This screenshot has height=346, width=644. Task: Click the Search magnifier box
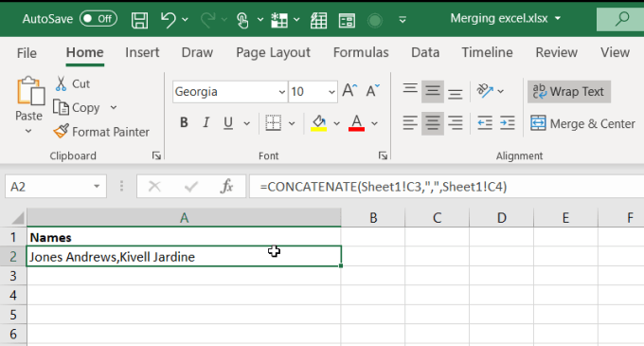click(620, 19)
